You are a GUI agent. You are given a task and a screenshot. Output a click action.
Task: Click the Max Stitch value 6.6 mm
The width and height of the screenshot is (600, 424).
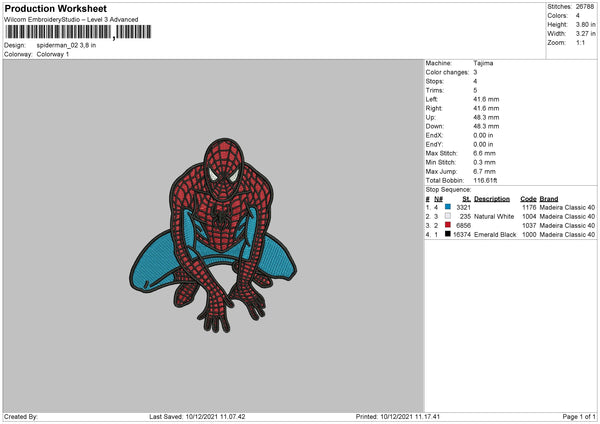point(484,153)
